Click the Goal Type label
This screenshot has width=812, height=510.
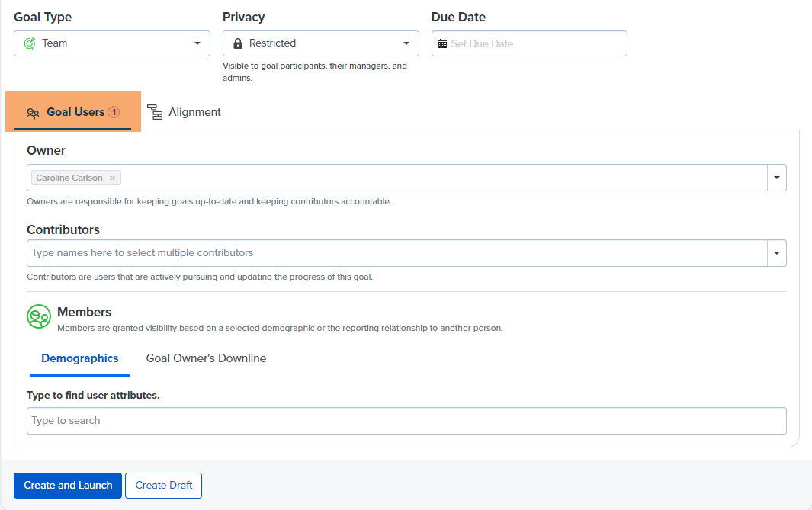[43, 17]
